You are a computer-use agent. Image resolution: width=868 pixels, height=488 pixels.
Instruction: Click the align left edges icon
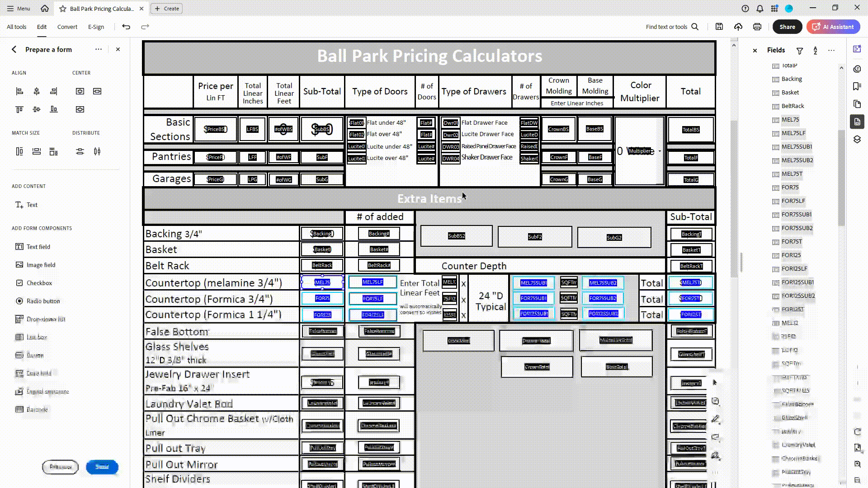[x=19, y=91]
